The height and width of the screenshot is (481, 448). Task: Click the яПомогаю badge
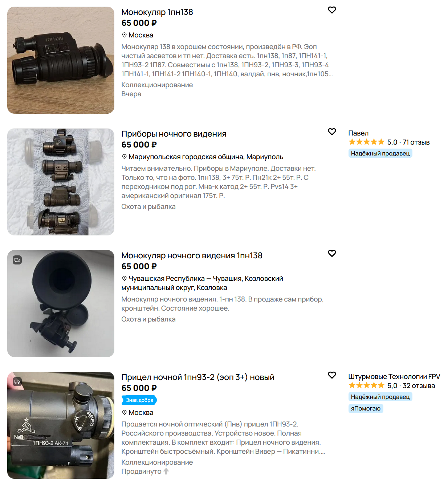point(366,408)
